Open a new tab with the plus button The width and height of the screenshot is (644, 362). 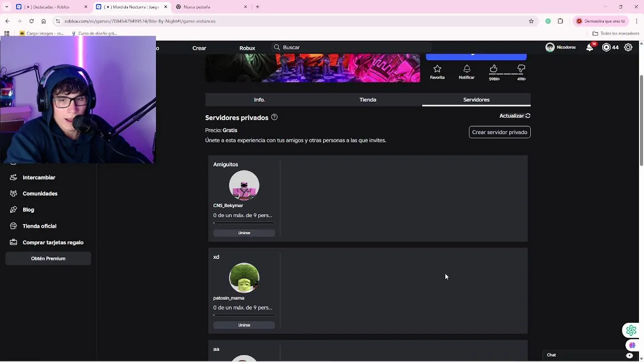(258, 7)
